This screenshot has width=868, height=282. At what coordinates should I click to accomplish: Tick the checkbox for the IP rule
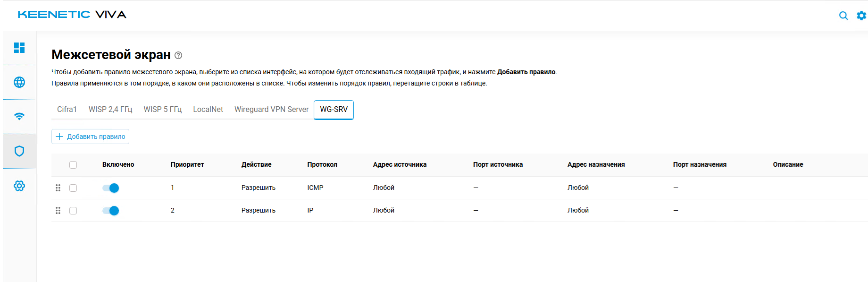[73, 211]
